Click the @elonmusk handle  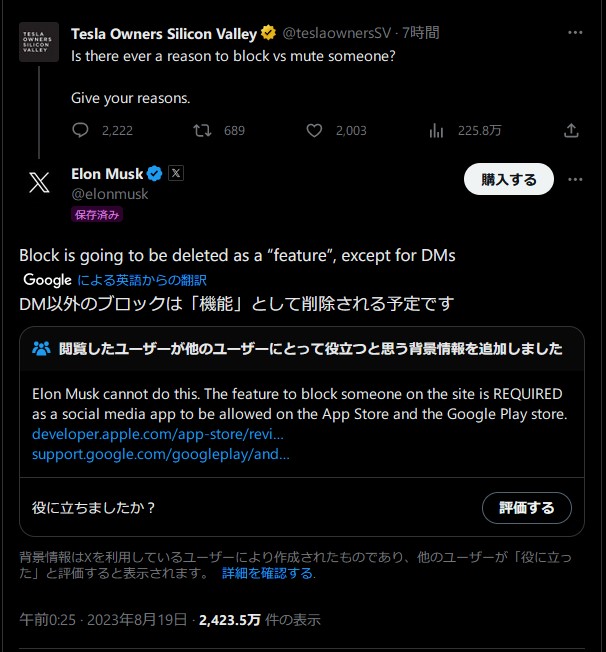110,194
